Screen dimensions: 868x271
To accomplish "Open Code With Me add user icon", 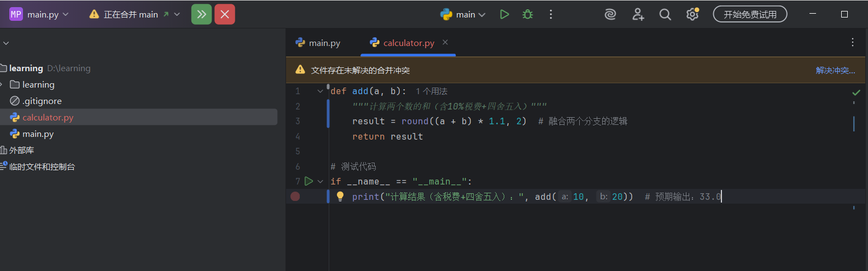I will [638, 15].
